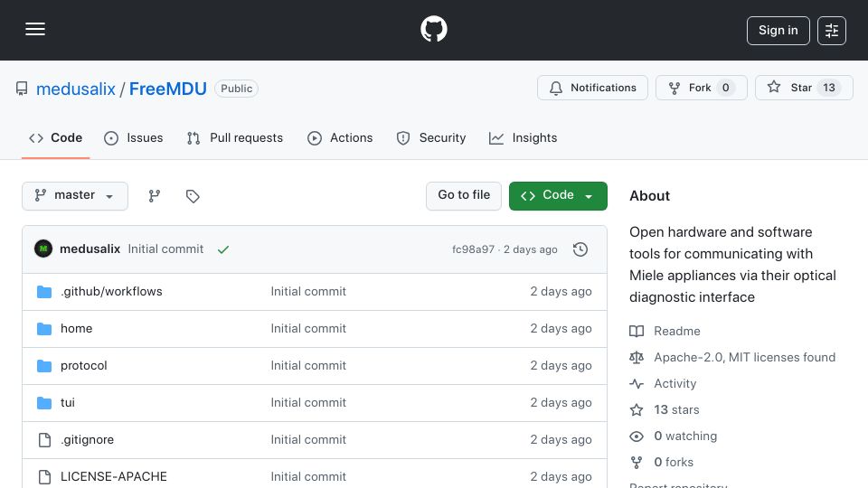Viewport: 868px width, 488px height.
Task: Open Initial commit message in home row
Action: tap(308, 329)
